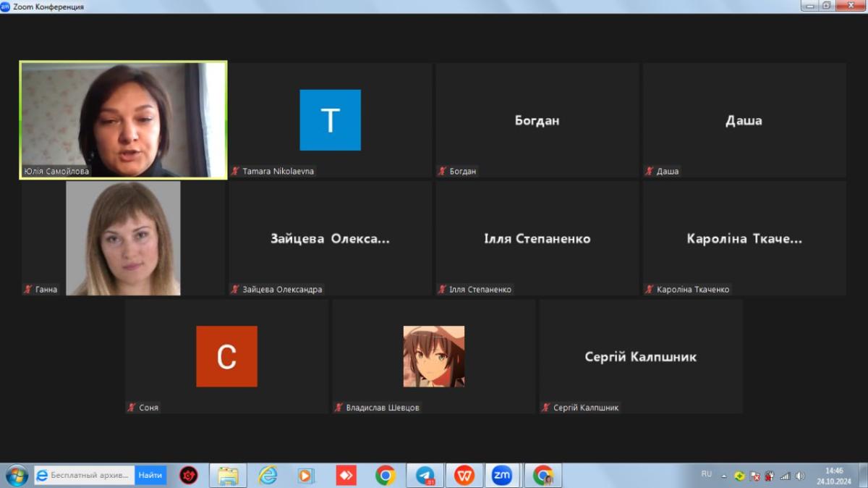Click the muted mic icon next to Даша
This screenshot has height=488, width=868.
click(x=649, y=172)
